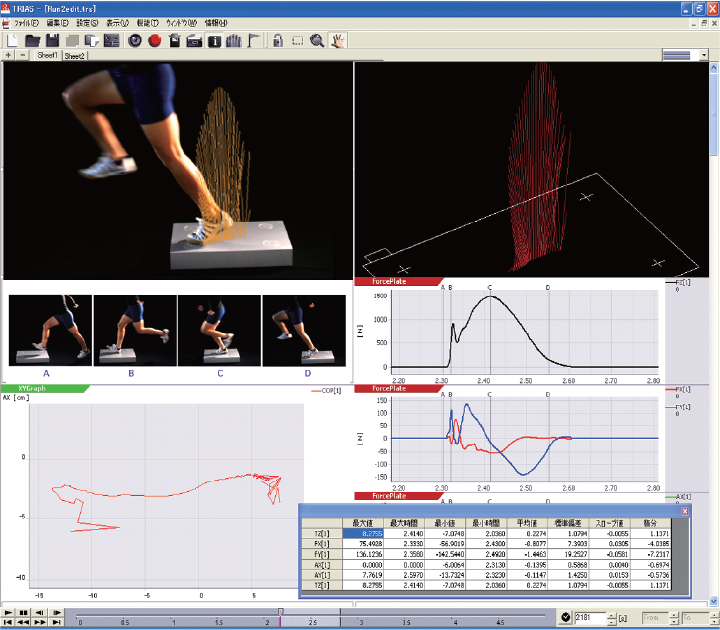Screen dimensions: 720x630
Task: Close the statistics table panel
Action: [685, 512]
